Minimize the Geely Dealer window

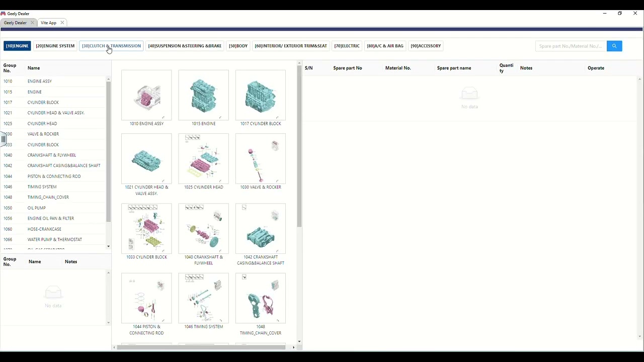click(x=604, y=14)
